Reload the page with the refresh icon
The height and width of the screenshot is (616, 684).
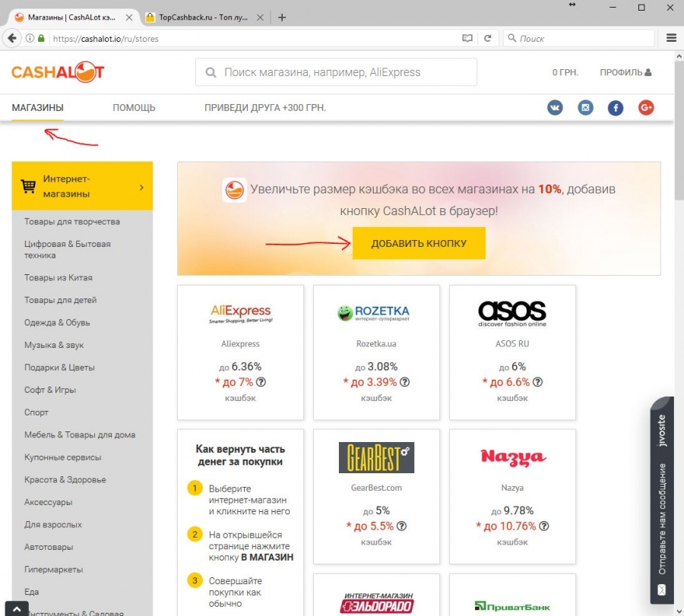pos(488,39)
